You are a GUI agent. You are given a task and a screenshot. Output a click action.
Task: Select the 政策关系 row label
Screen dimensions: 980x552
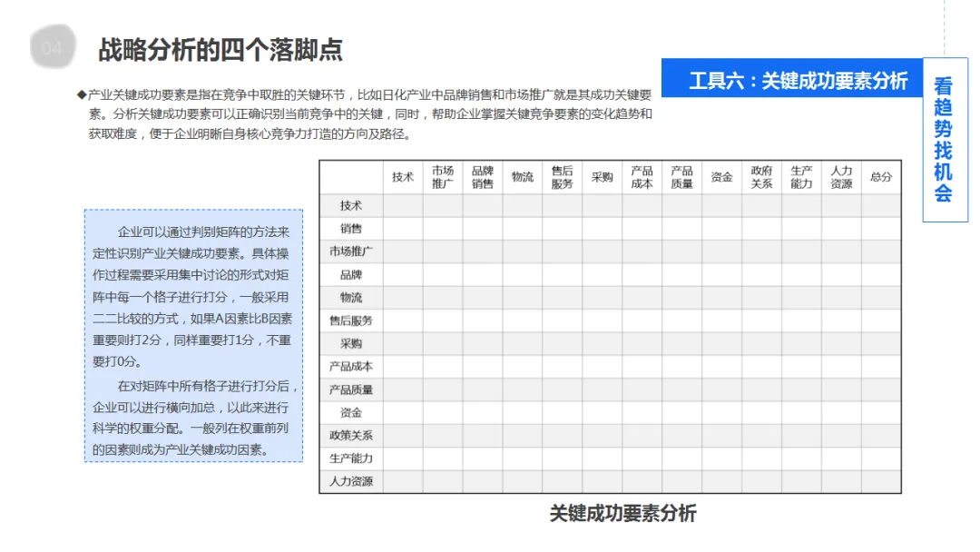[x=351, y=435]
